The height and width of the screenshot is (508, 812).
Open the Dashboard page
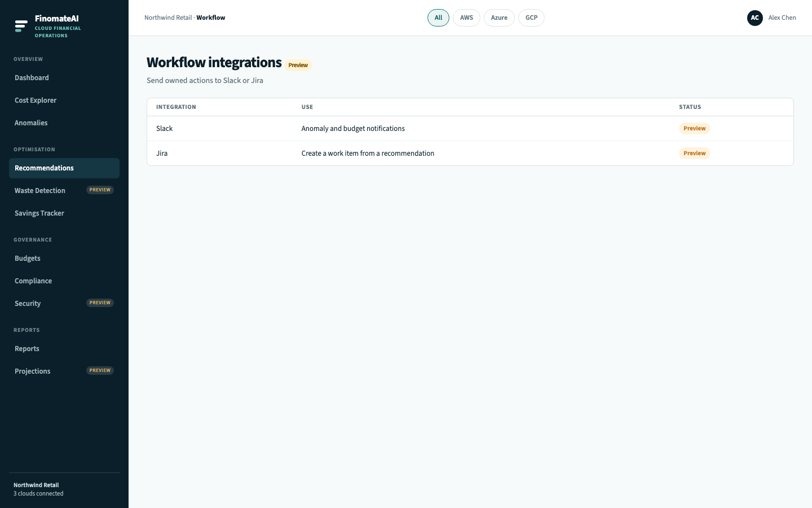[x=64, y=78]
